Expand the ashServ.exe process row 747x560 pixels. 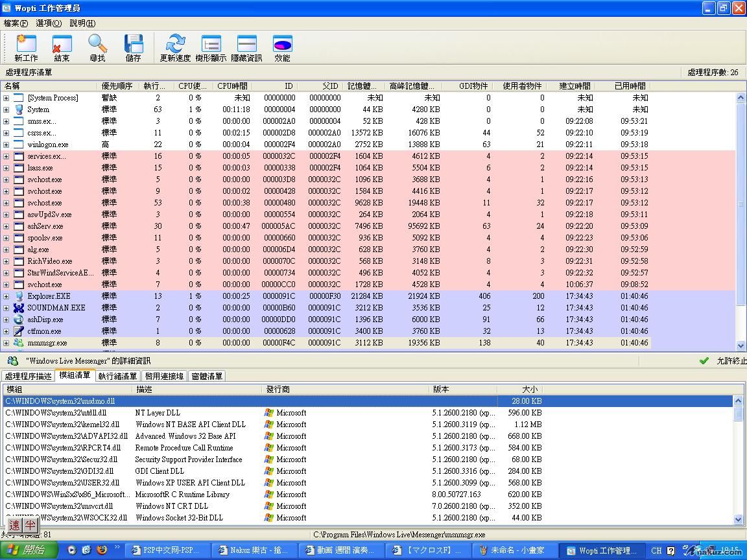(6, 226)
